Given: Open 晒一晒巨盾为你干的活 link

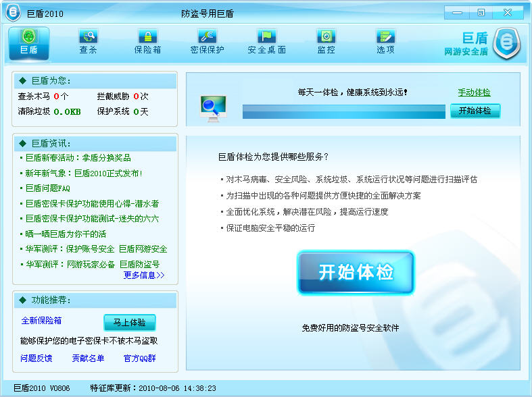Looking at the screenshot, I should (66, 234).
